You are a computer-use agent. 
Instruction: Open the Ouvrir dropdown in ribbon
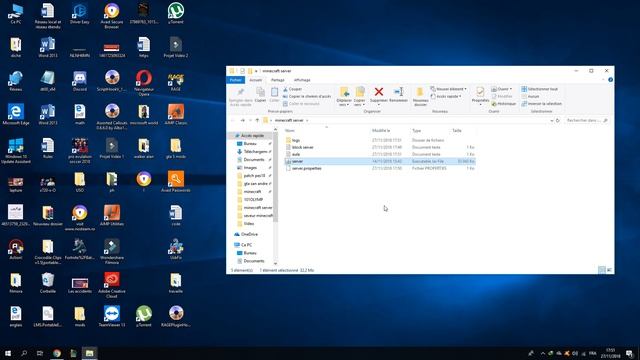[x=502, y=89]
